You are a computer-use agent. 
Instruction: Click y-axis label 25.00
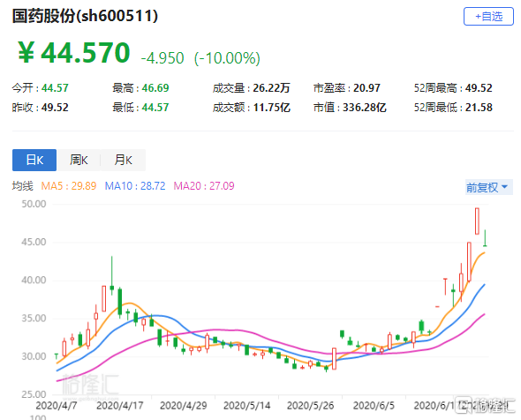[34, 394]
